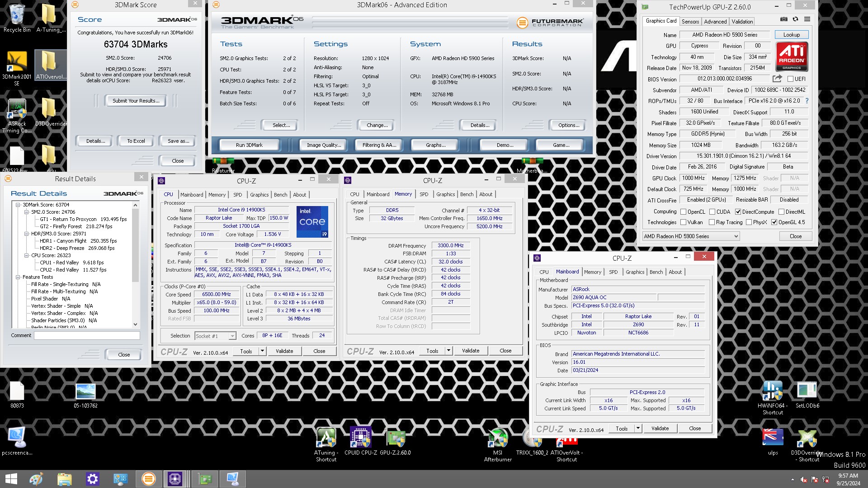Click the GPU-Z graphics card taskbar icon
Viewport: 868px width, 488px height.
tap(205, 479)
